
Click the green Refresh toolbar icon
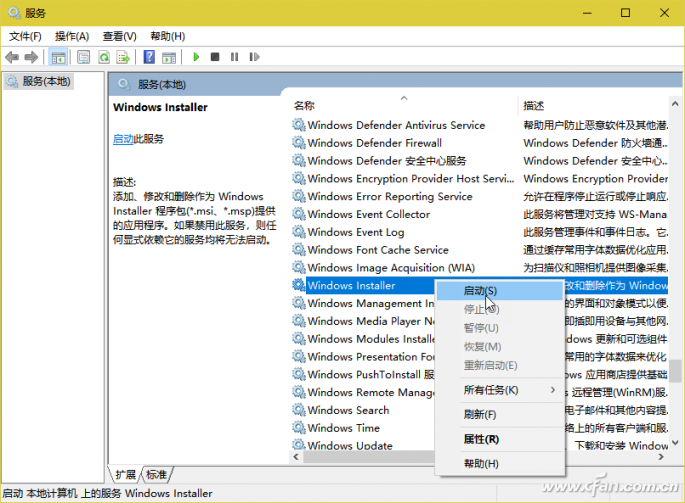point(104,57)
